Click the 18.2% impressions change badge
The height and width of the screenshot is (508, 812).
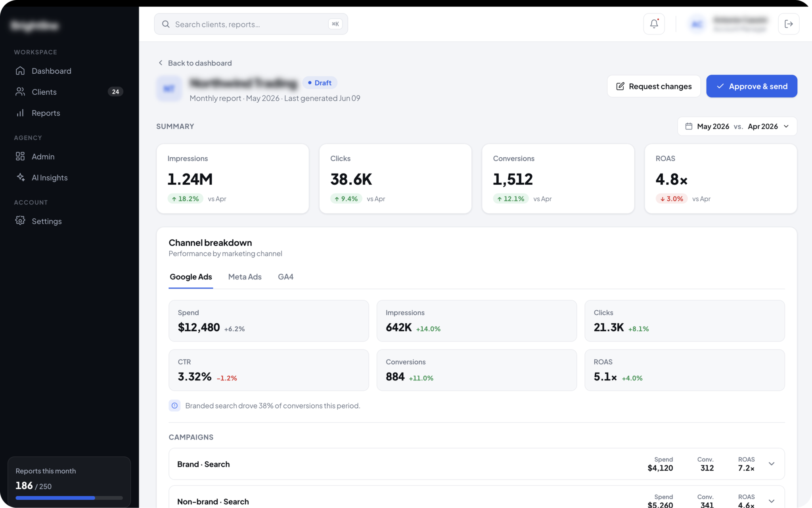coord(185,199)
